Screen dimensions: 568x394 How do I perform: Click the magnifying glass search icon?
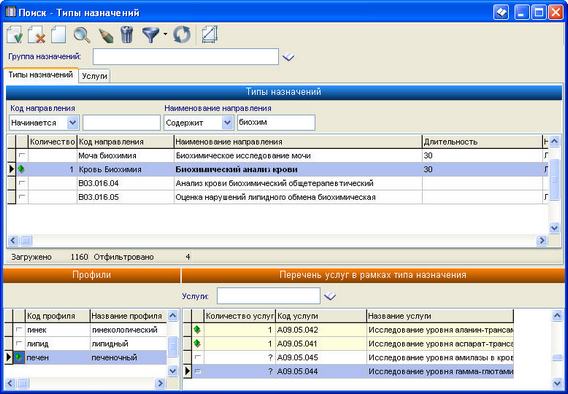coord(82,35)
